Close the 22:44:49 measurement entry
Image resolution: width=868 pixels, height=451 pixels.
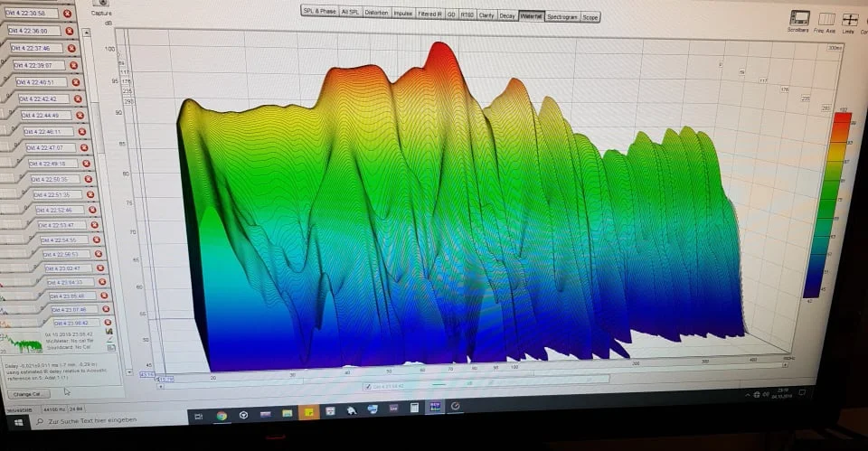tap(80, 116)
